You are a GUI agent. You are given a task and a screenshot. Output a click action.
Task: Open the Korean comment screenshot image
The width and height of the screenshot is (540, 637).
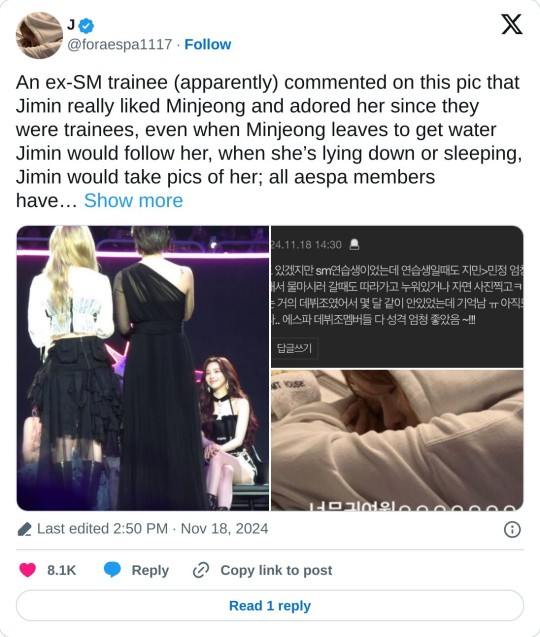[397, 297]
